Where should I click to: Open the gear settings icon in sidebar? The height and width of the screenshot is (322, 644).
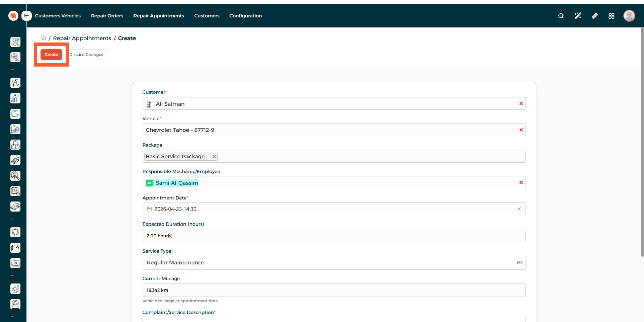[15, 288]
